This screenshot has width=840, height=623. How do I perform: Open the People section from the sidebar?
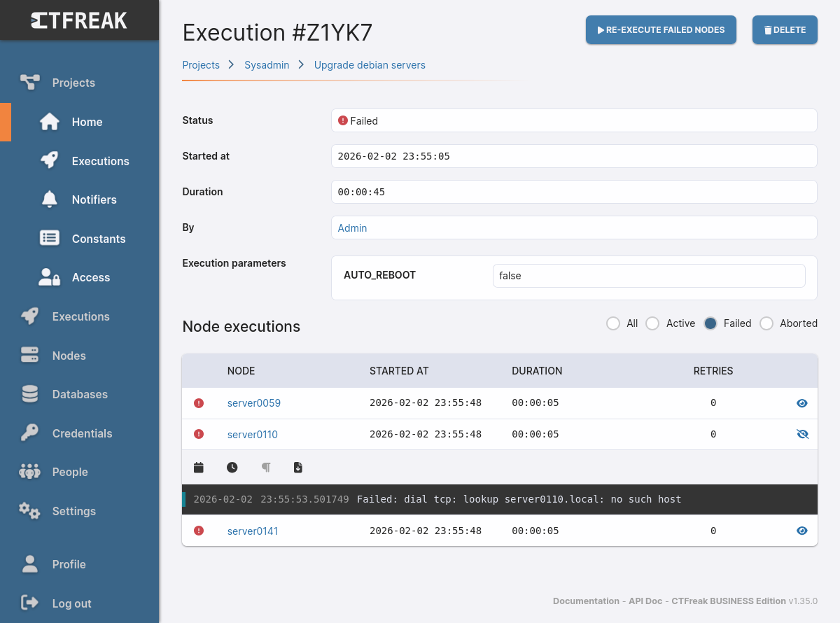point(70,472)
